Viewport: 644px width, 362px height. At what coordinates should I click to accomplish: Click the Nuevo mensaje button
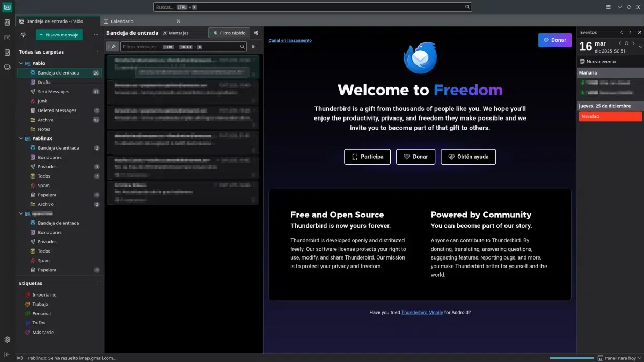click(x=59, y=35)
